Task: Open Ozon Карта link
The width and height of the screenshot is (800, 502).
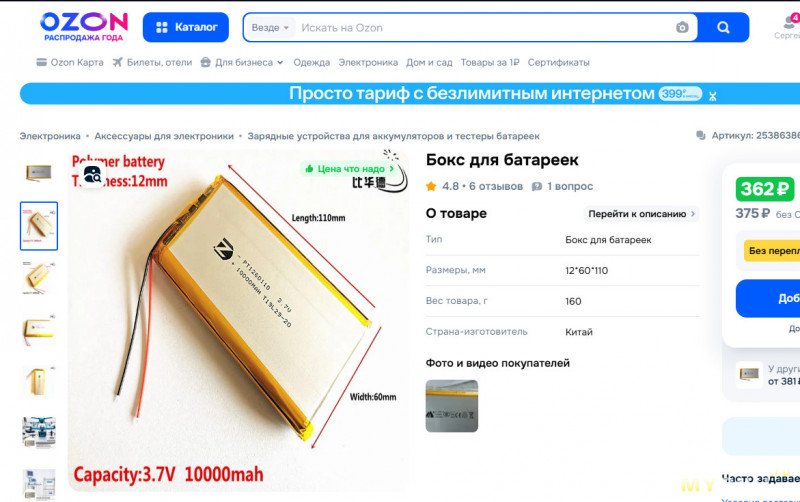Action: 70,62
